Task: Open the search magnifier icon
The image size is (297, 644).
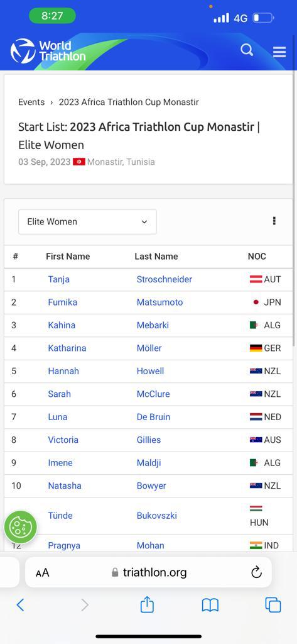Action: click(x=247, y=50)
